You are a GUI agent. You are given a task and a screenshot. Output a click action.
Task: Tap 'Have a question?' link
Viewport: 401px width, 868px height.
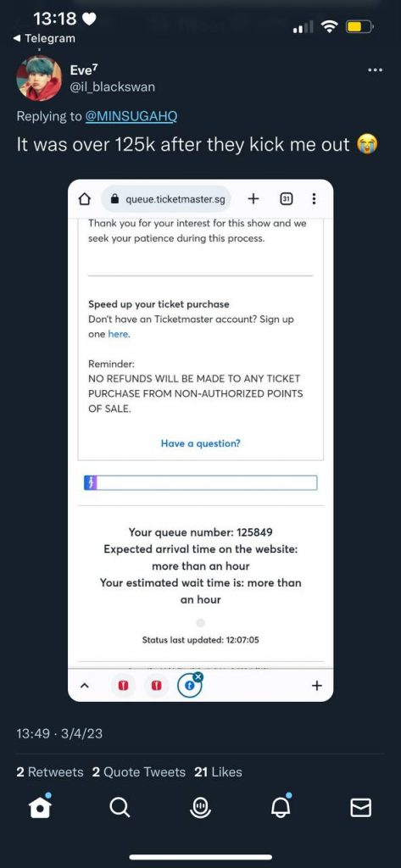200,443
